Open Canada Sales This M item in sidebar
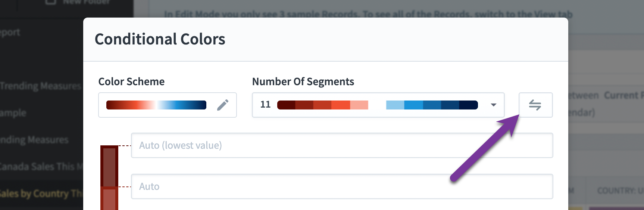The image size is (644, 210). (41, 167)
